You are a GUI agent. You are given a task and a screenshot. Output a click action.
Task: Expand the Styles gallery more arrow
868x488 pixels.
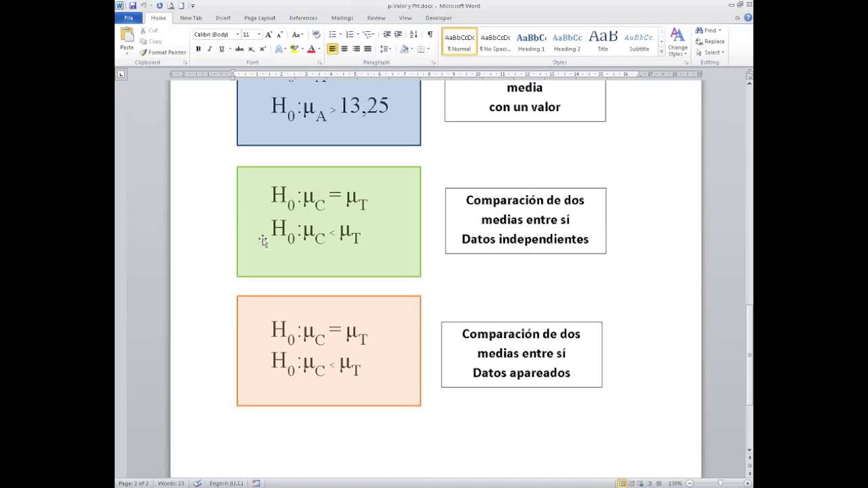coord(661,51)
